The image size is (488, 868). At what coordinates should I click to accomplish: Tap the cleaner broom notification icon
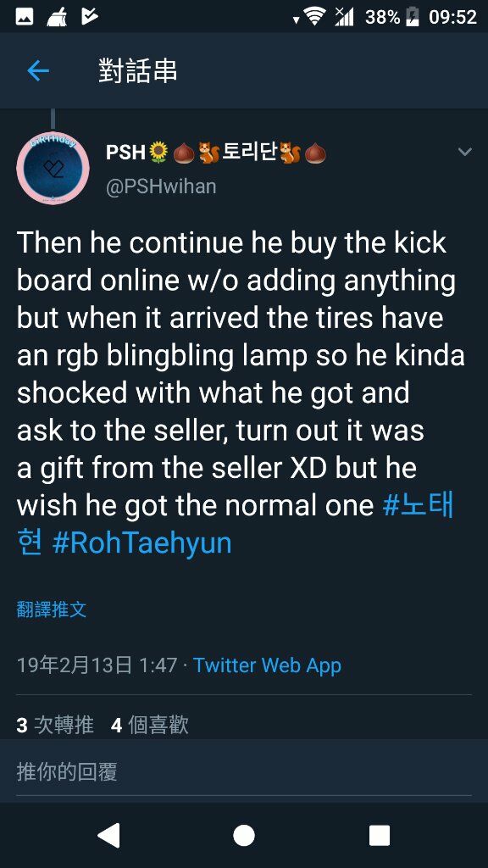tap(57, 17)
